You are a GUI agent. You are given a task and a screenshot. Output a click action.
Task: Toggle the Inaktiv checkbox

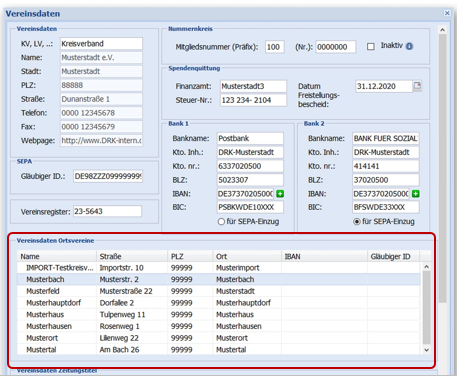(x=371, y=46)
